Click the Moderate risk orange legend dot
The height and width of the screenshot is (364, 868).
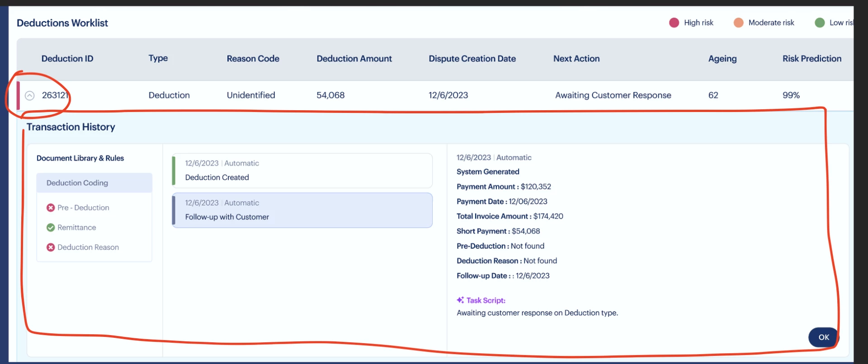pyautogui.click(x=738, y=23)
